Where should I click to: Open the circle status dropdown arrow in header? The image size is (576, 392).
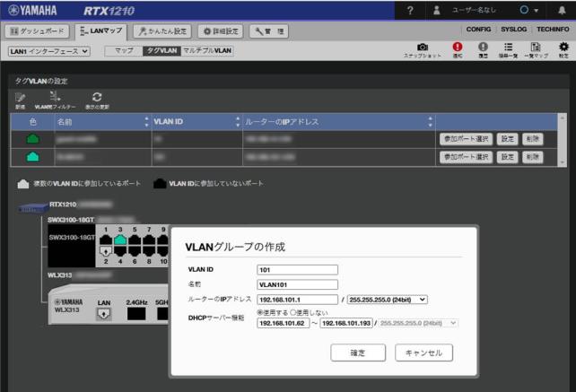pyautogui.click(x=536, y=11)
